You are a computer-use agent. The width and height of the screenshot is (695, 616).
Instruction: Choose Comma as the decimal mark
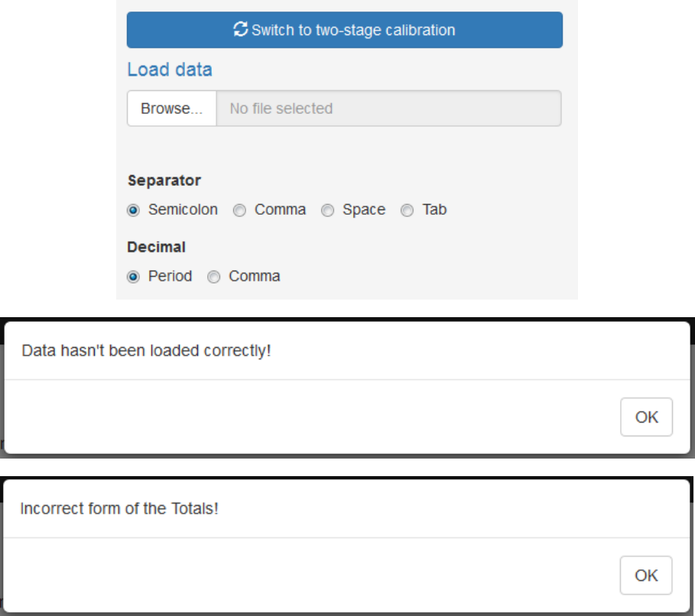(x=214, y=277)
